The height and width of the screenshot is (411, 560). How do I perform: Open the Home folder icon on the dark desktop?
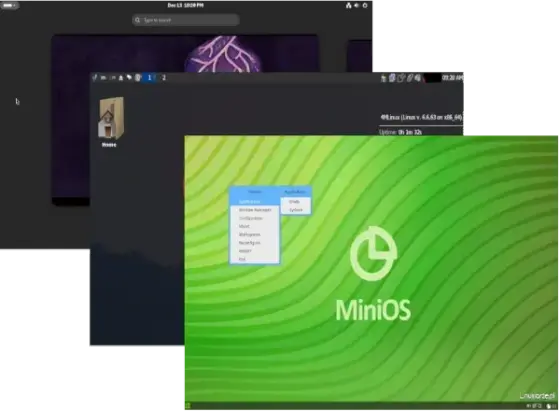coord(110,122)
